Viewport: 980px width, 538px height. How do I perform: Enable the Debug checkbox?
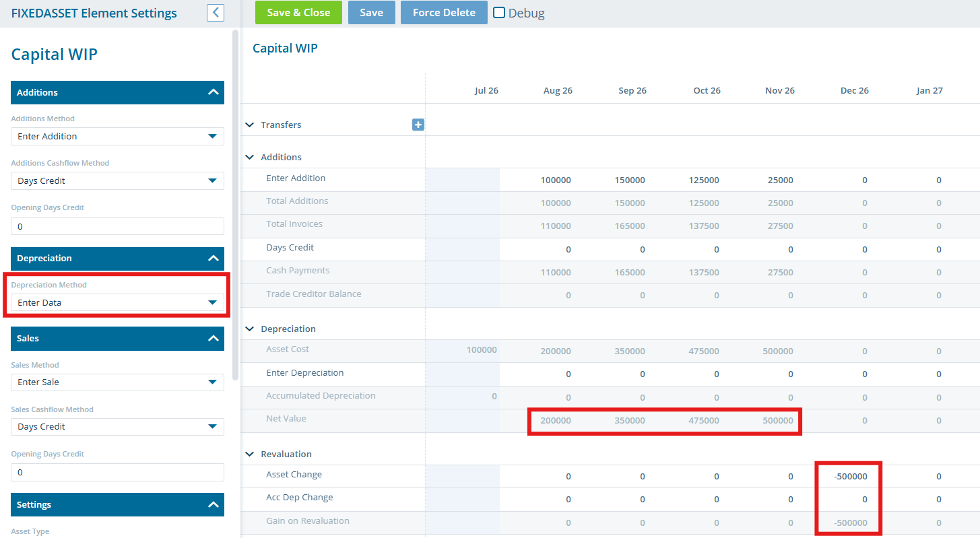click(x=499, y=12)
